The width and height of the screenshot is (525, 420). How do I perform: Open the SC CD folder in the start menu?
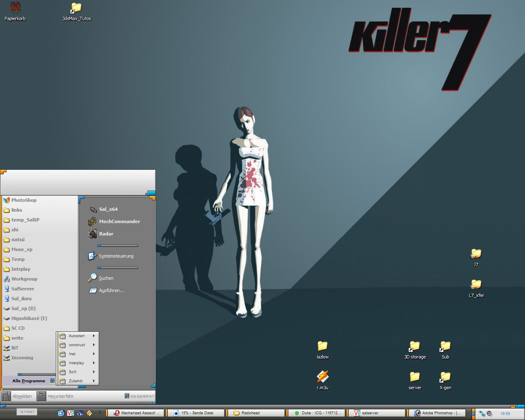[x=14, y=328]
